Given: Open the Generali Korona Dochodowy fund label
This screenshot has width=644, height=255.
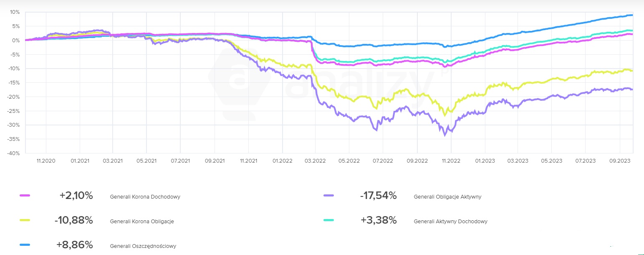Looking at the screenshot, I should pos(145,196).
